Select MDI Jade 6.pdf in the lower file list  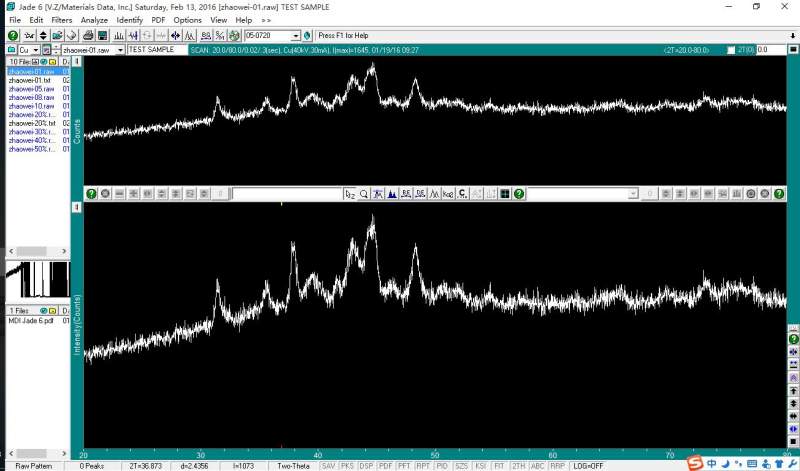(31, 320)
